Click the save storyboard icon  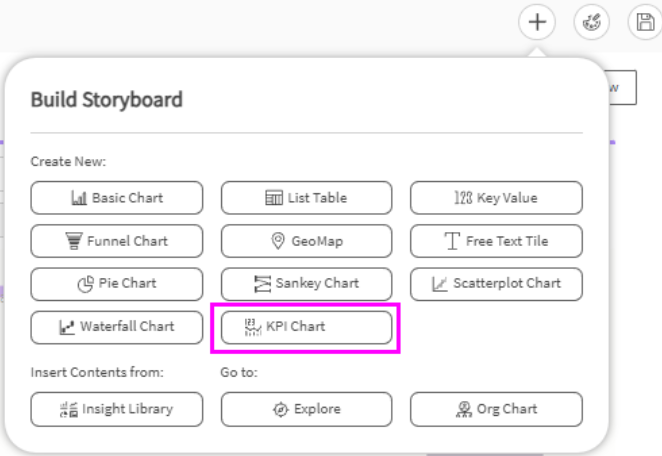coord(644,22)
